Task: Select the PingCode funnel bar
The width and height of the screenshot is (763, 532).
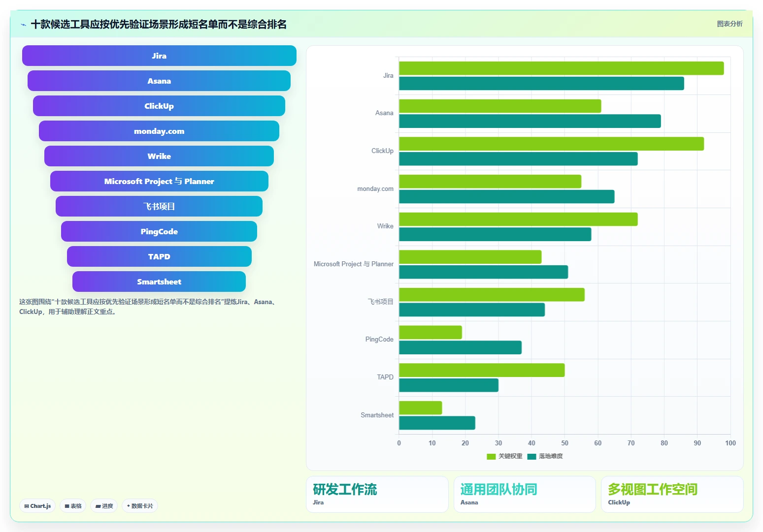Action: 159,231
